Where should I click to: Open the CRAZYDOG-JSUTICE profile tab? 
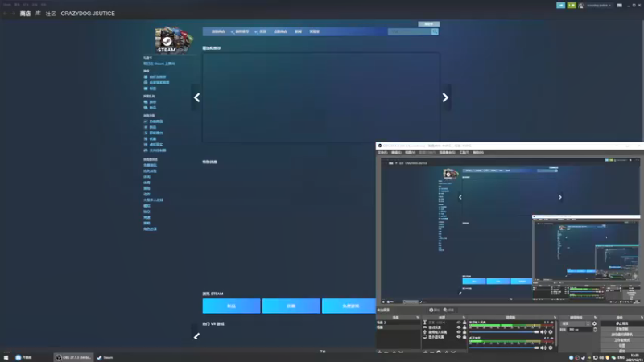click(88, 14)
